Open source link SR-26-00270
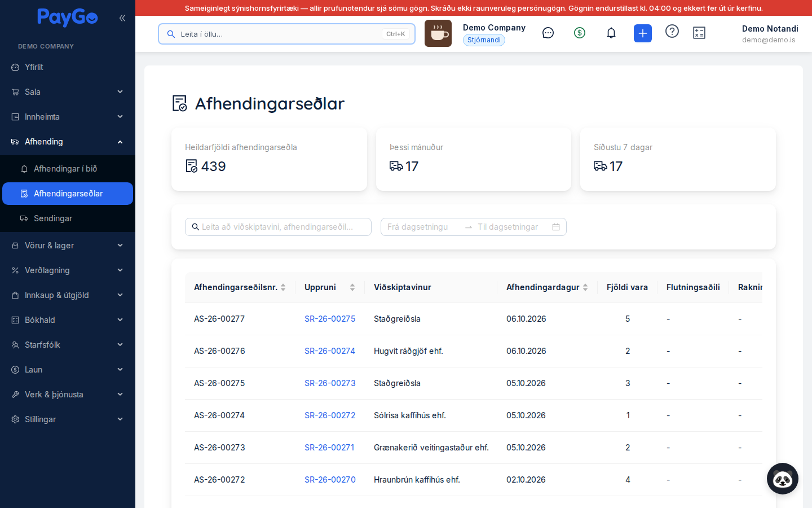Viewport: 812px width, 508px height. (x=330, y=480)
